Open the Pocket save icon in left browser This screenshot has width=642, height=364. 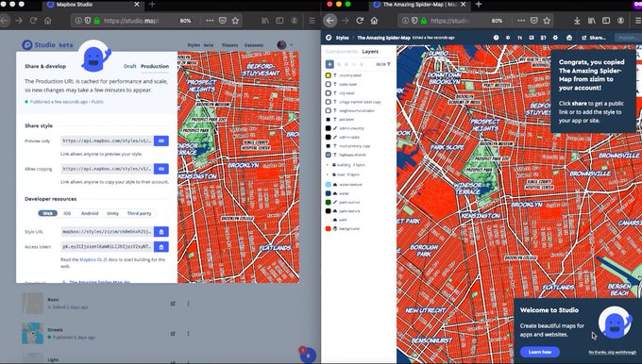[223, 21]
